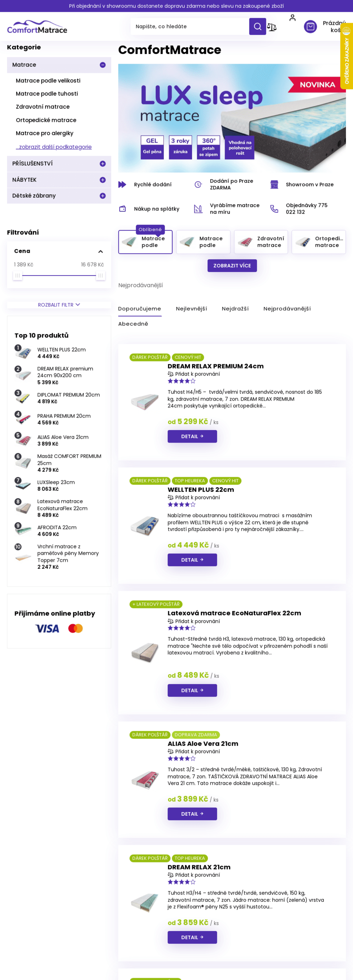Expand the Dětské zábrany category
353x980 pixels.
click(x=103, y=196)
